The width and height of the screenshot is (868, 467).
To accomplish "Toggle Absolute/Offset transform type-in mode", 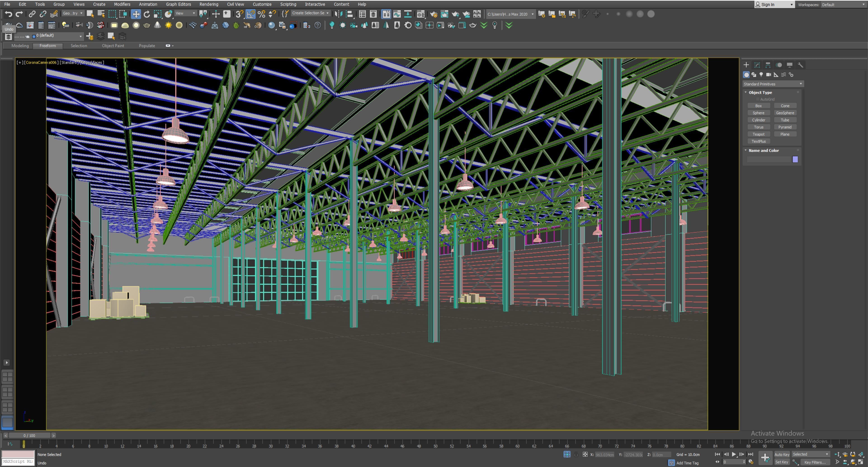I will tap(585, 455).
